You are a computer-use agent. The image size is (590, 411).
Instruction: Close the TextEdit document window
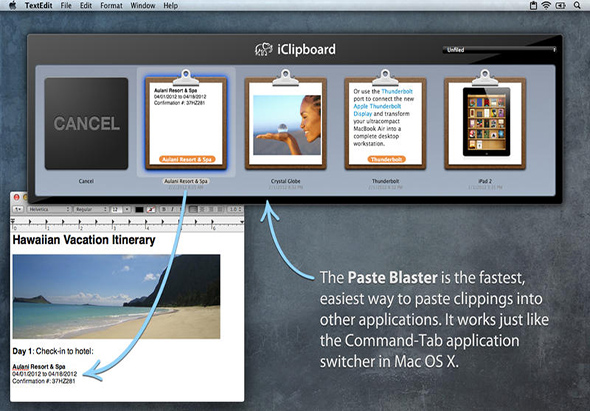coord(17,197)
